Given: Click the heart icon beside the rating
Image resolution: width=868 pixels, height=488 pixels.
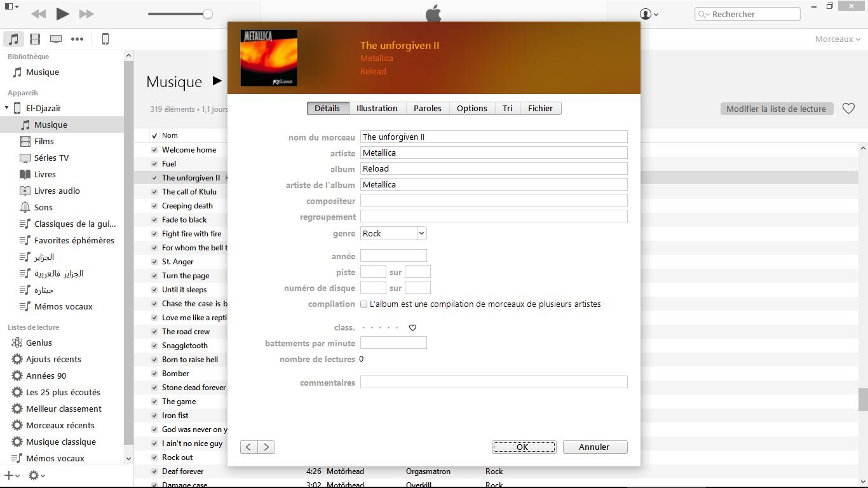Looking at the screenshot, I should (x=412, y=328).
